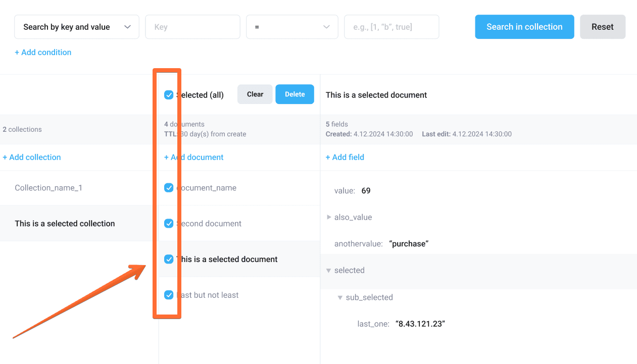Click the '+ Add field' link
This screenshot has height=364, width=637.
tap(345, 158)
